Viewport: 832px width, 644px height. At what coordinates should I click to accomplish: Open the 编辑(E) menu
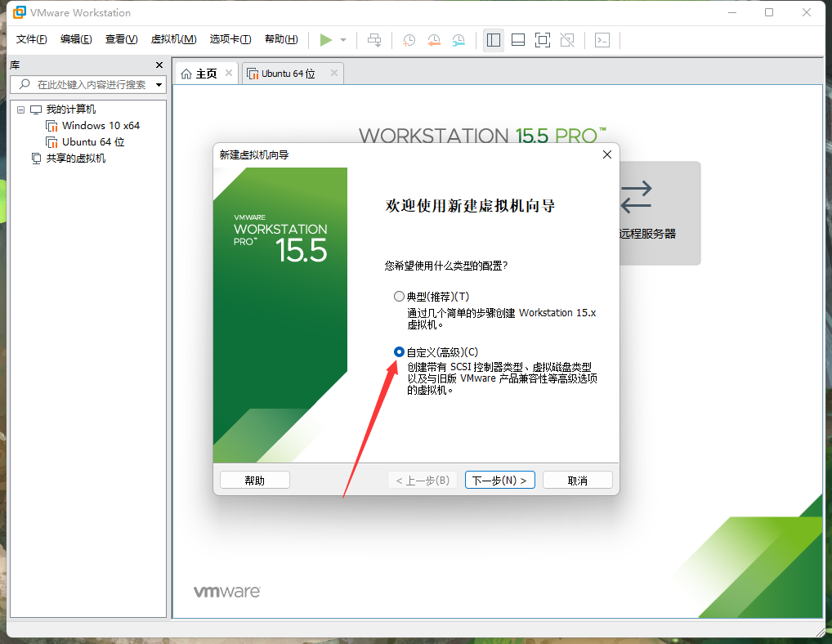(76, 39)
